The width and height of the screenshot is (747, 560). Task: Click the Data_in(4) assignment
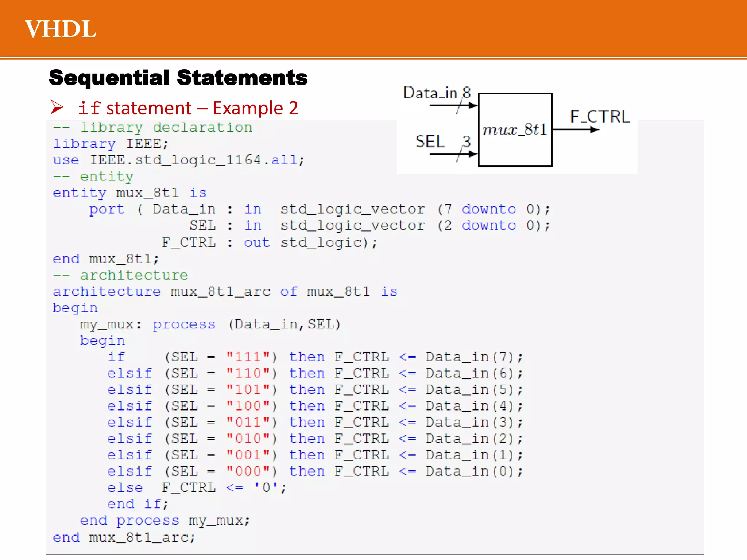pyautogui.click(x=474, y=406)
